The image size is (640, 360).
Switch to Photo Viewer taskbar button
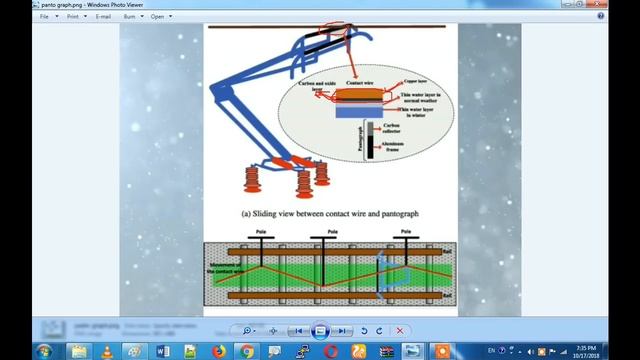pyautogui.click(x=413, y=351)
